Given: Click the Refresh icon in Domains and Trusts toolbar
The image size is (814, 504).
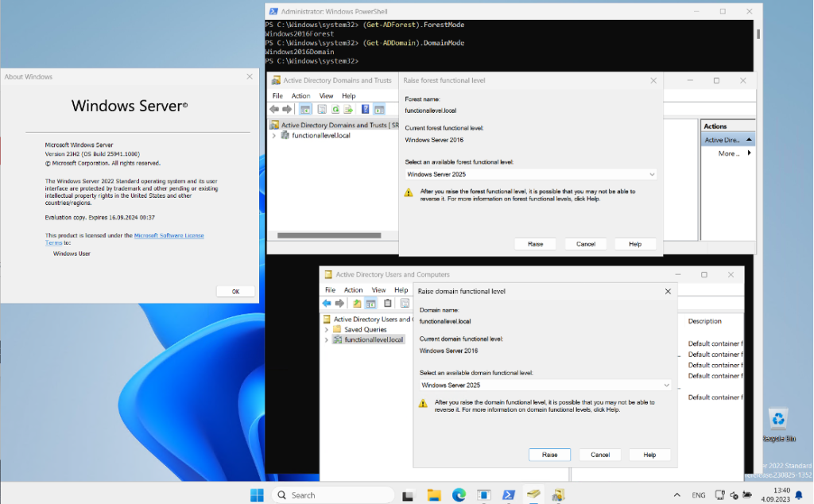Looking at the screenshot, I should 335,109.
